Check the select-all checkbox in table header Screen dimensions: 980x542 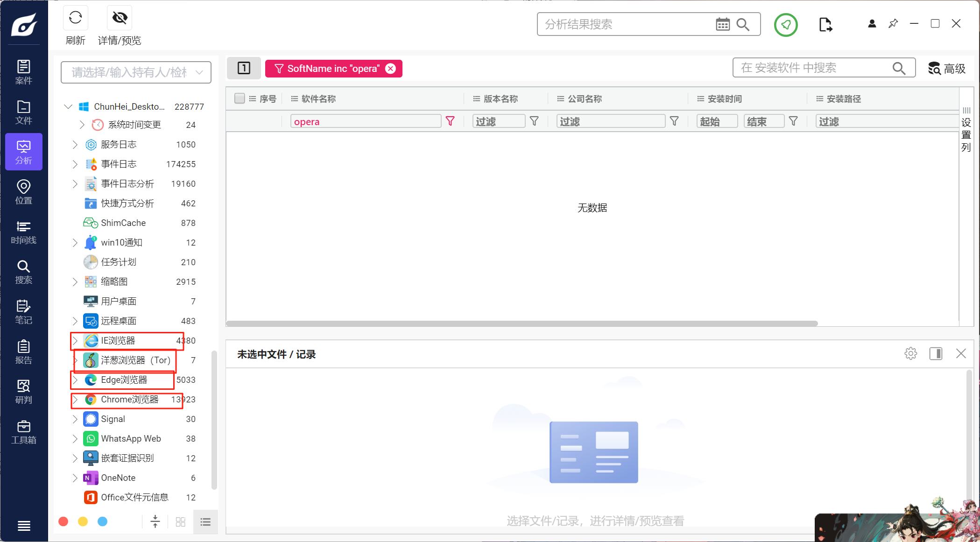(x=240, y=99)
